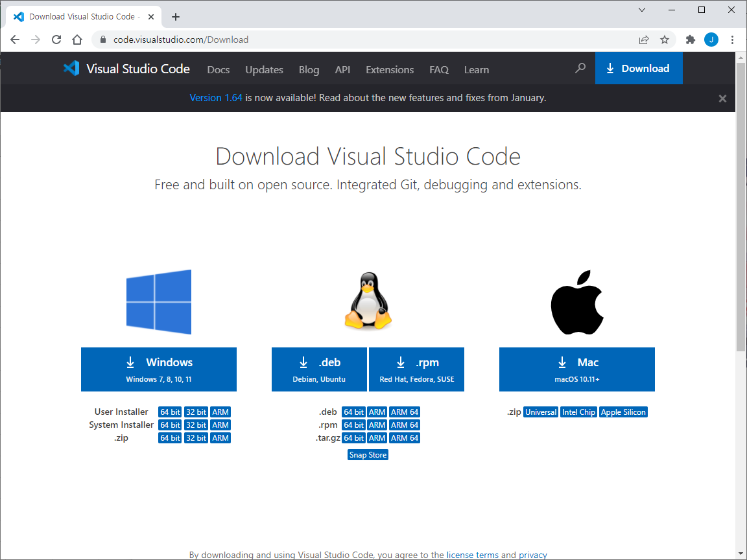Follow the Version 1.64 link

(x=216, y=98)
